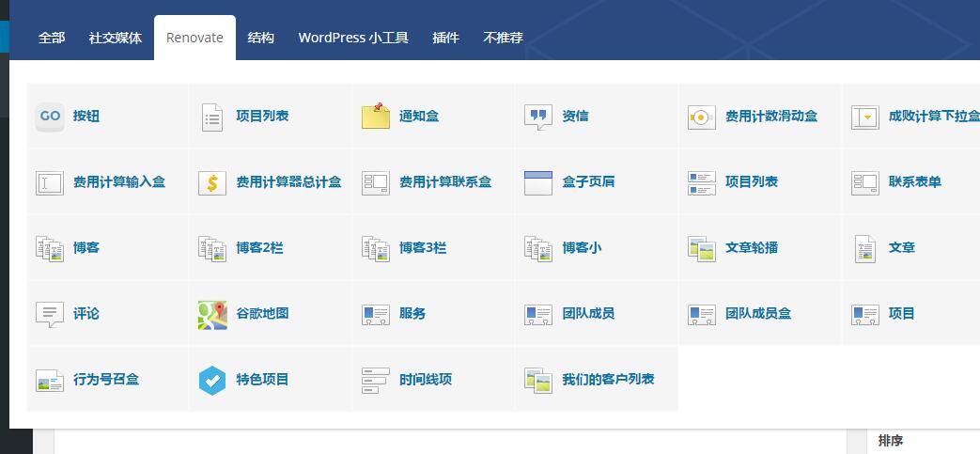Click the 费用计数滑动盒 label
The height and width of the screenshot is (454, 980).
click(771, 117)
